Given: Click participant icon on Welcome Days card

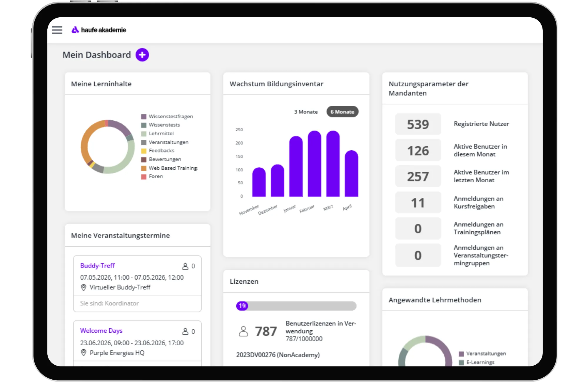Looking at the screenshot, I should point(185,331).
